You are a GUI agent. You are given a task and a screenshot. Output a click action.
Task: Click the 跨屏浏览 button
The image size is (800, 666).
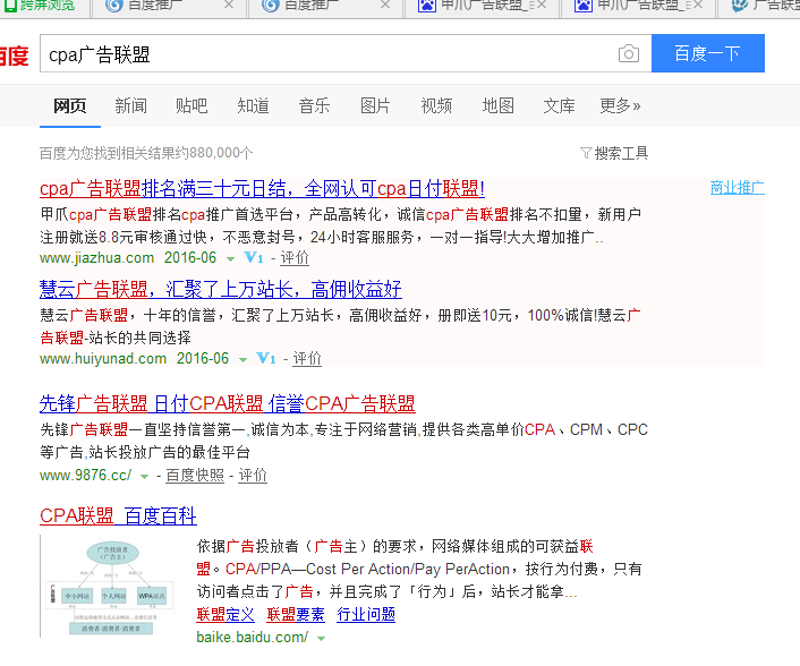click(40, 6)
